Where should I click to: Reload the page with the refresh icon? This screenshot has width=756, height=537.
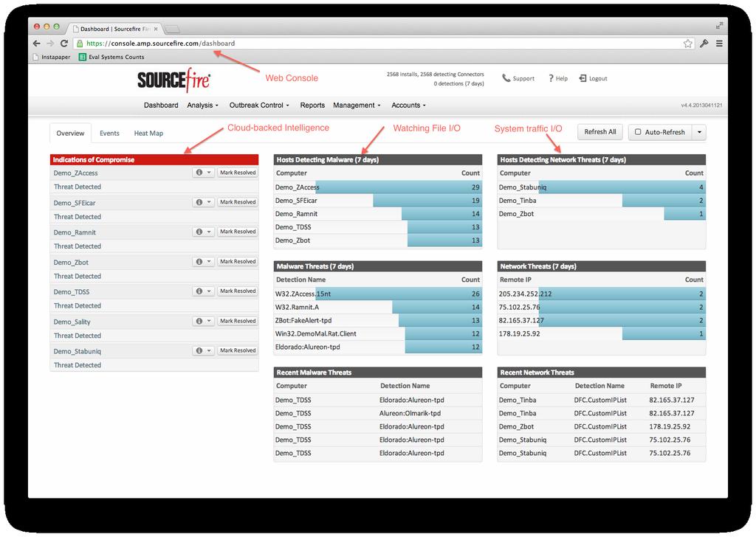[63, 44]
